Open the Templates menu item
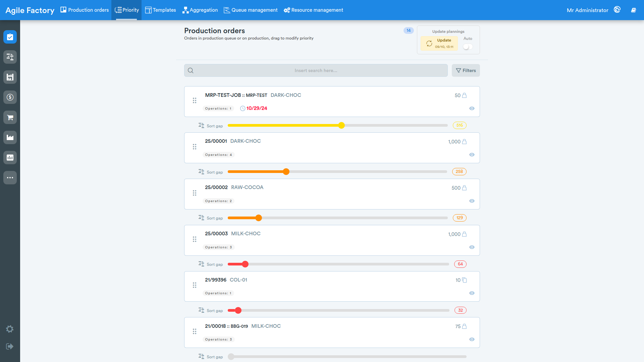644x362 pixels. [x=160, y=10]
